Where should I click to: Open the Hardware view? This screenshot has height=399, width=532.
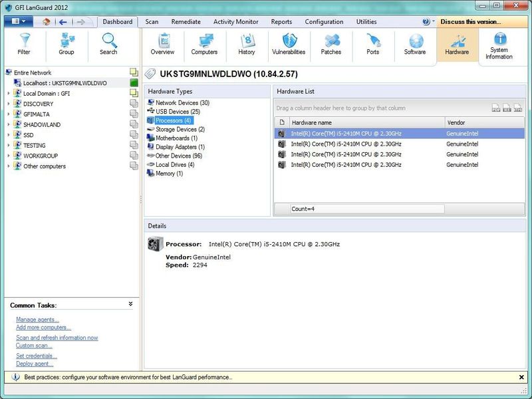point(457,45)
